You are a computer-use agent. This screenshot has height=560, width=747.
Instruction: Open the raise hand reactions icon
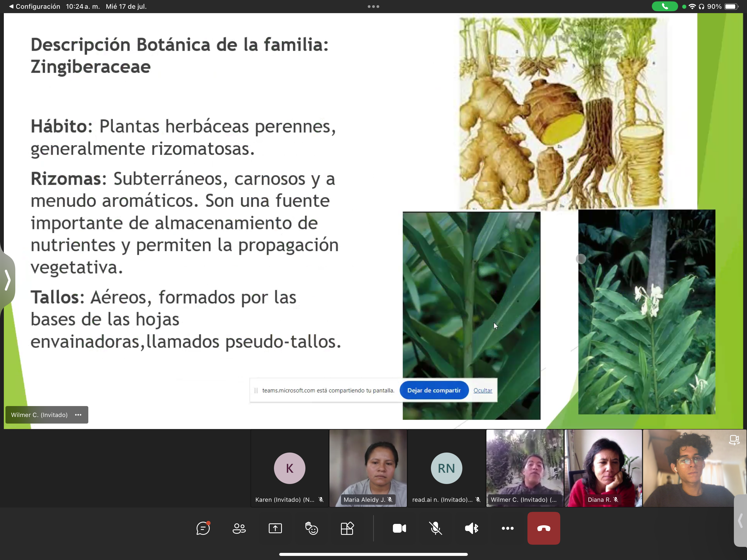pos(311,528)
